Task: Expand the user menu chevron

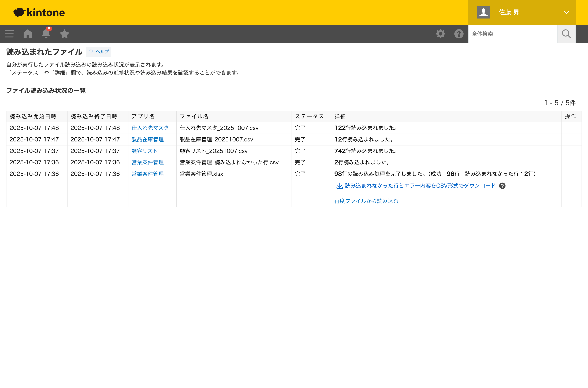Action: tap(566, 12)
